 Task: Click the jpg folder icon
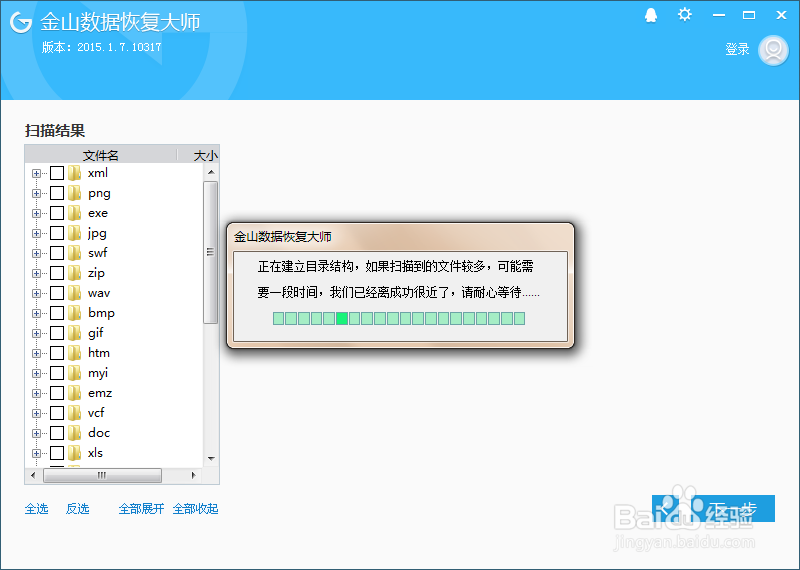click(74, 233)
